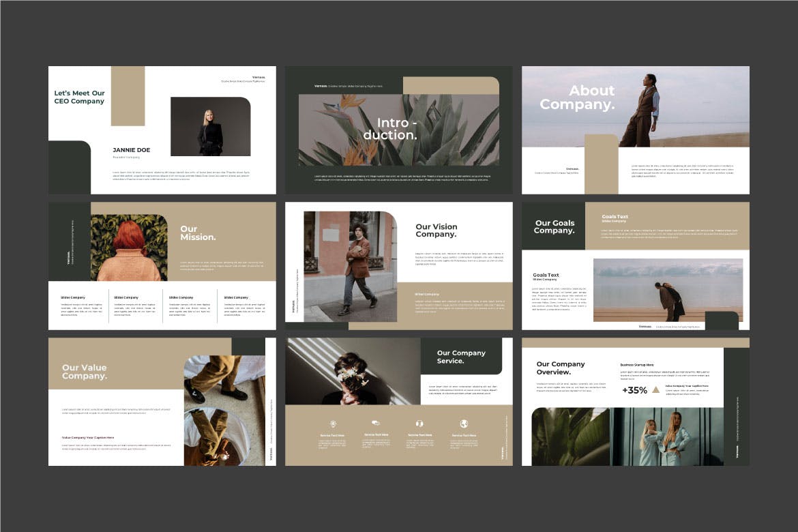The image size is (798, 532).
Task: Click the globe service icon
Action: (x=464, y=424)
